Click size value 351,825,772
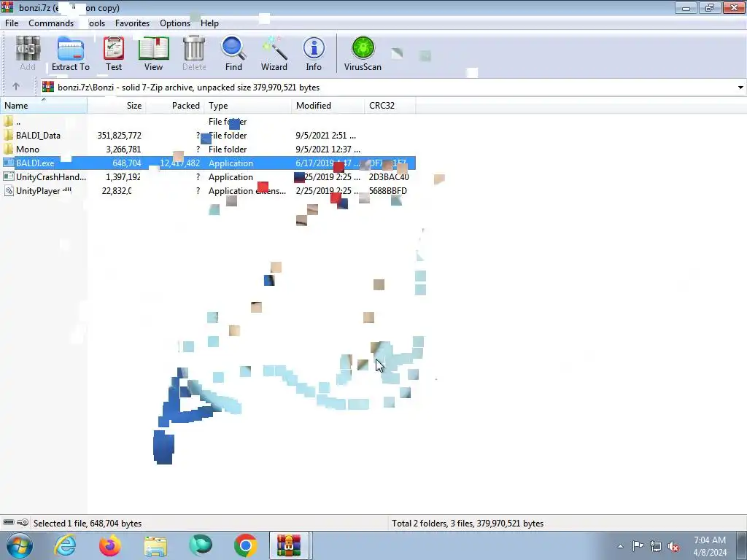The width and height of the screenshot is (747, 560). (119, 135)
